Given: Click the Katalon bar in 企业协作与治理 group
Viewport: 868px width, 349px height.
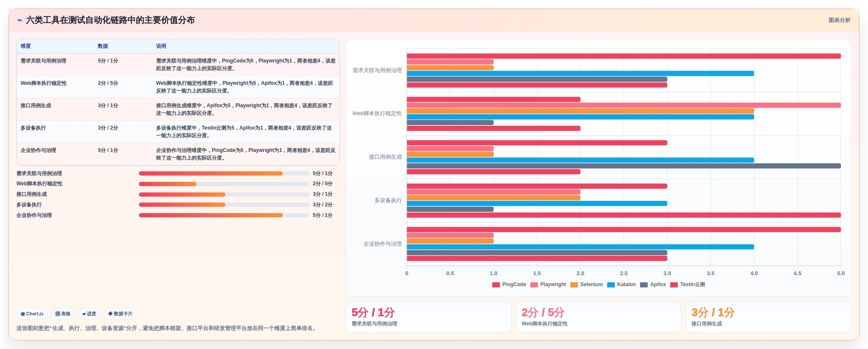Looking at the screenshot, I should (580, 247).
